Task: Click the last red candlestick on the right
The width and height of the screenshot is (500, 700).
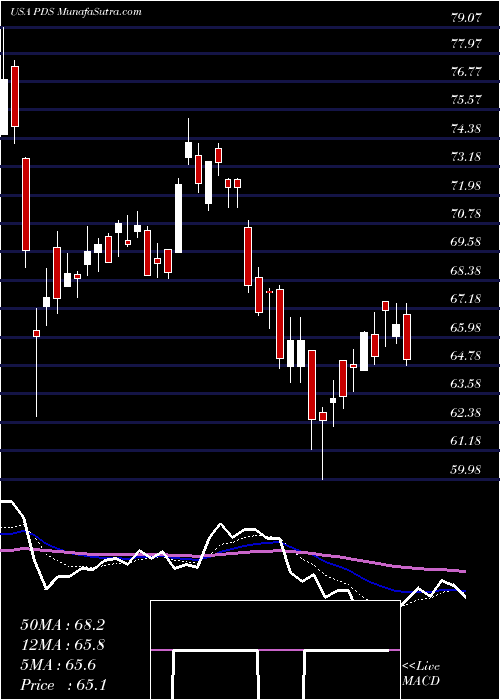Action: tap(407, 337)
